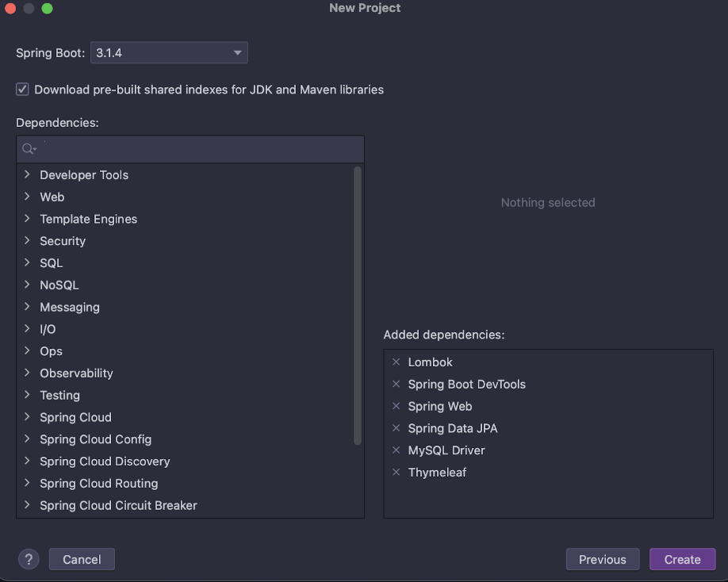This screenshot has height=582, width=728.
Task: Expand the Ops category
Action: pyautogui.click(x=27, y=351)
